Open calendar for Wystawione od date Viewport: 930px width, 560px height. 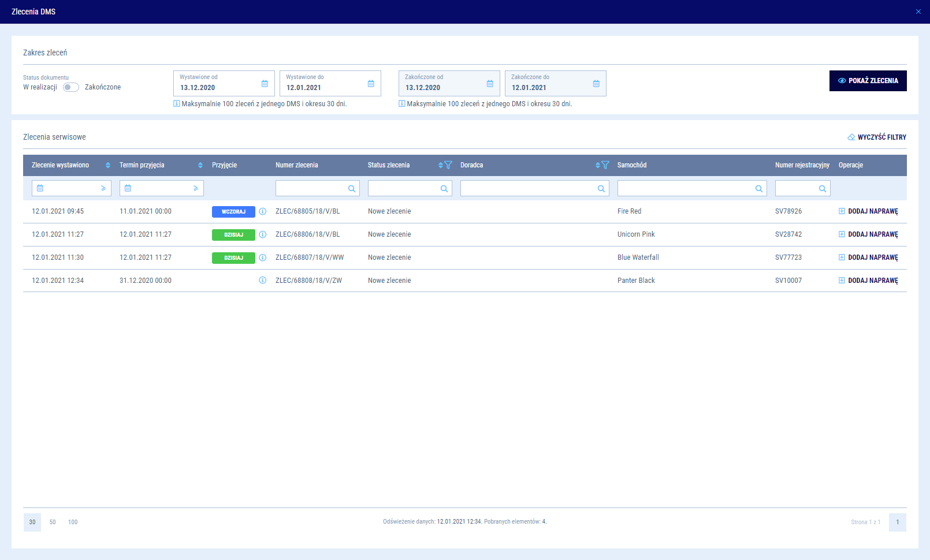pos(265,84)
